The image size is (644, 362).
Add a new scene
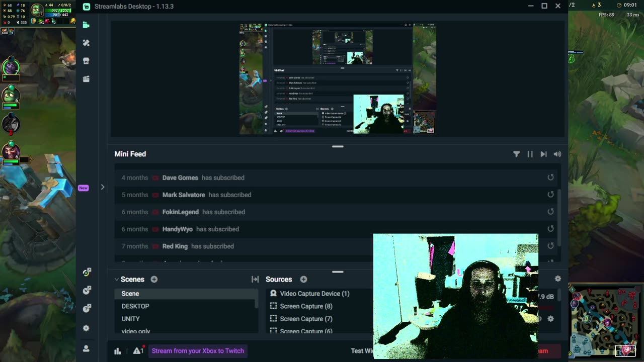pyautogui.click(x=154, y=279)
